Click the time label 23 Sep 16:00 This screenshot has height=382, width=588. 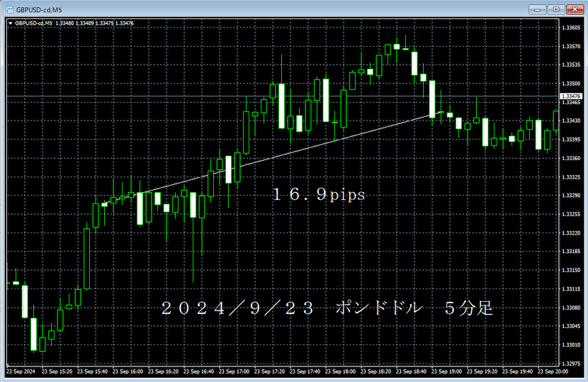pos(128,371)
